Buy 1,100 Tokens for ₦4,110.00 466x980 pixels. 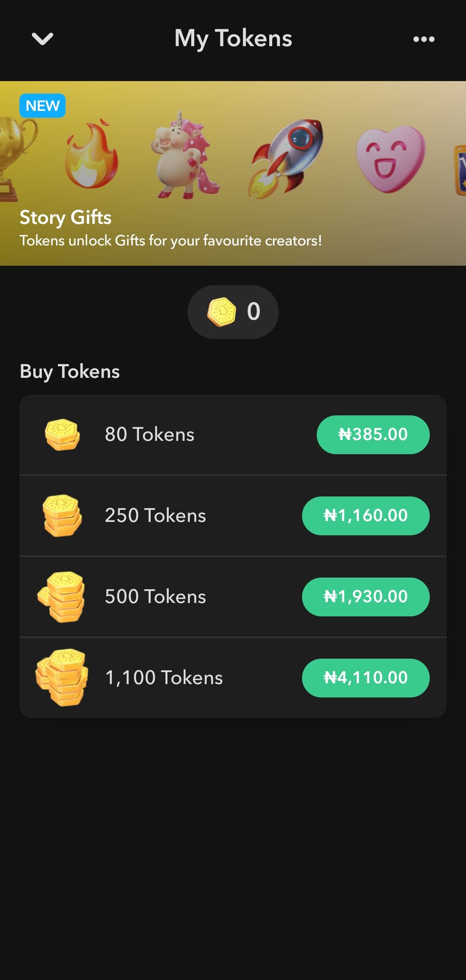tap(365, 678)
